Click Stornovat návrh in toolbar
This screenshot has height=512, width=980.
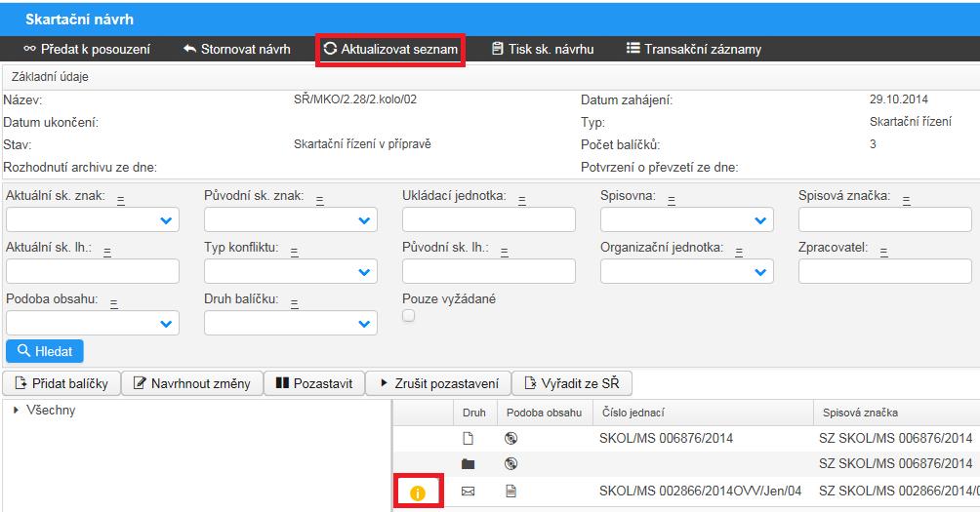[x=237, y=50]
